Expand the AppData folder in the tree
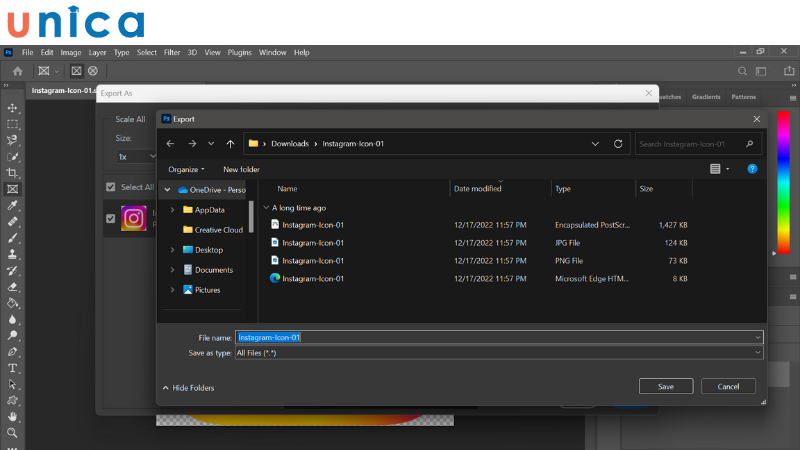 tap(173, 210)
